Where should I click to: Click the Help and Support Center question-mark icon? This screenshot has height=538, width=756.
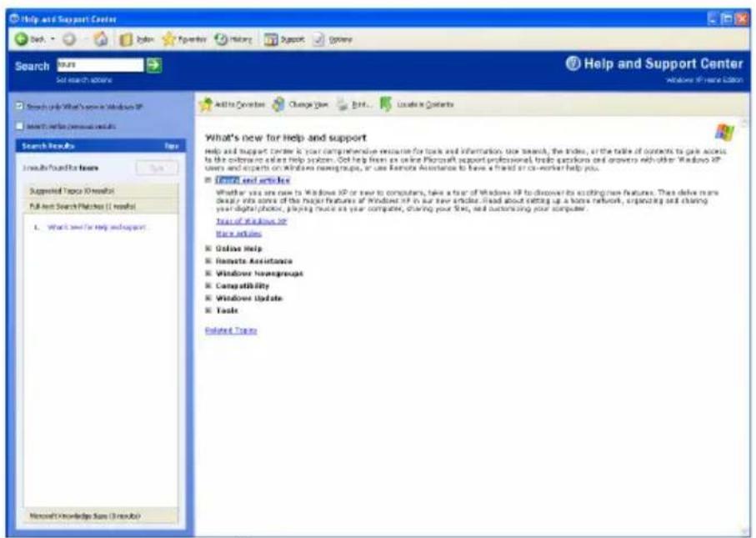(573, 63)
